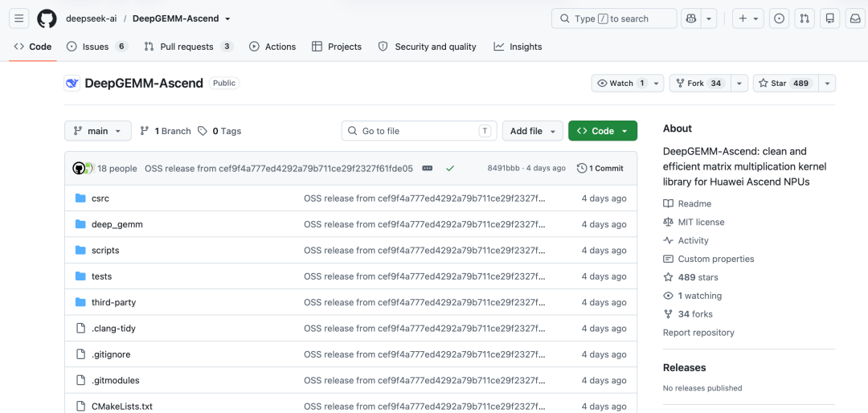Click the DeepSeek whale repository avatar
The image size is (868, 413).
(72, 84)
